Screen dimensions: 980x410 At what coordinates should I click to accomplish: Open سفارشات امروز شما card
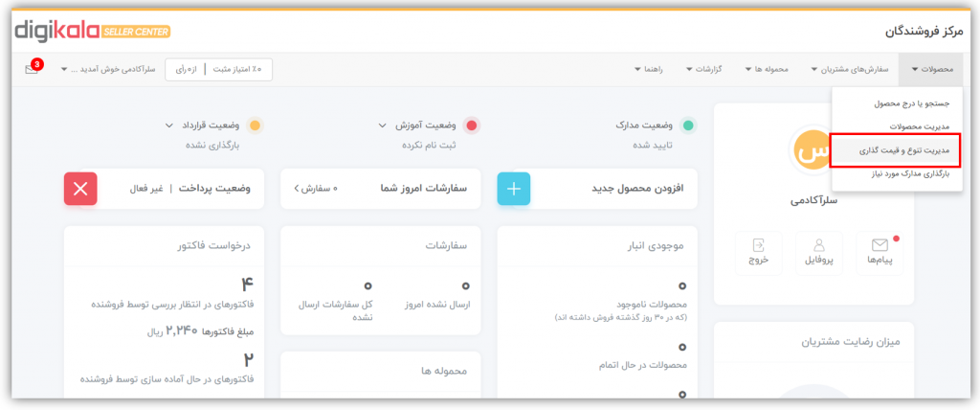(x=381, y=189)
